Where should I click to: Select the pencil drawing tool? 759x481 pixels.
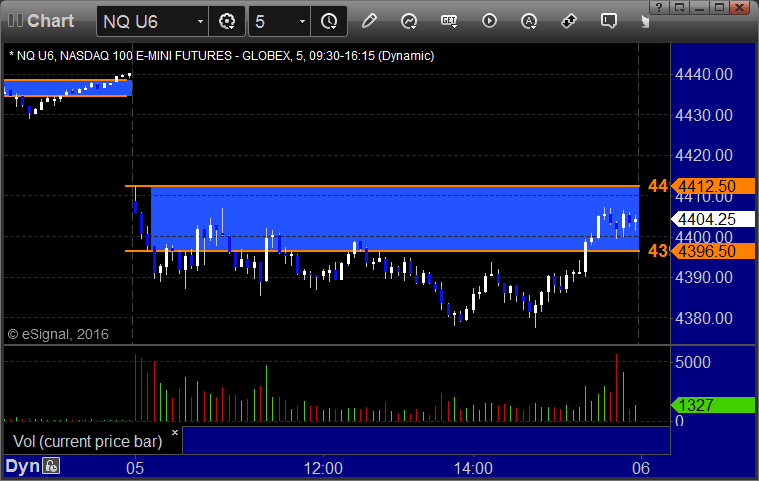pos(369,21)
